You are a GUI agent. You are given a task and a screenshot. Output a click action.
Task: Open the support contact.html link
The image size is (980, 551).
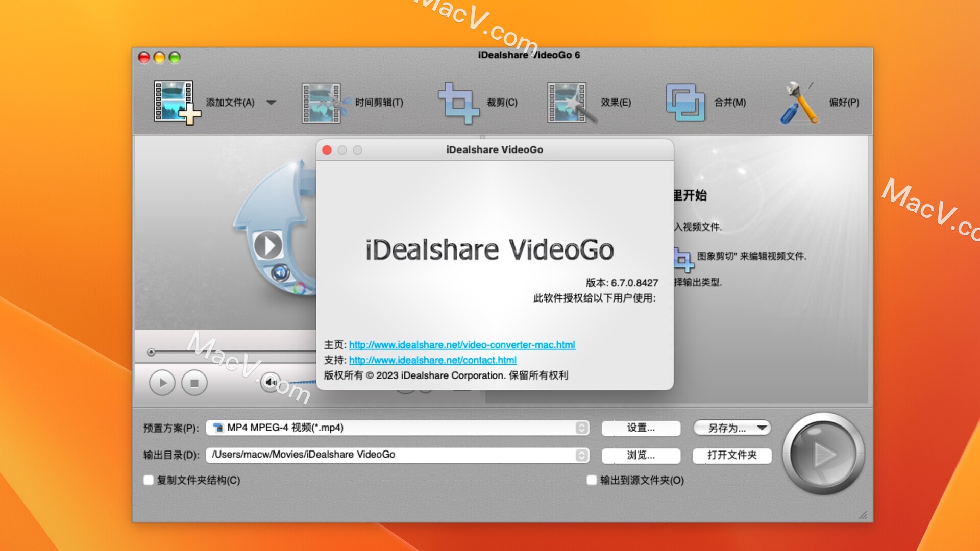433,360
